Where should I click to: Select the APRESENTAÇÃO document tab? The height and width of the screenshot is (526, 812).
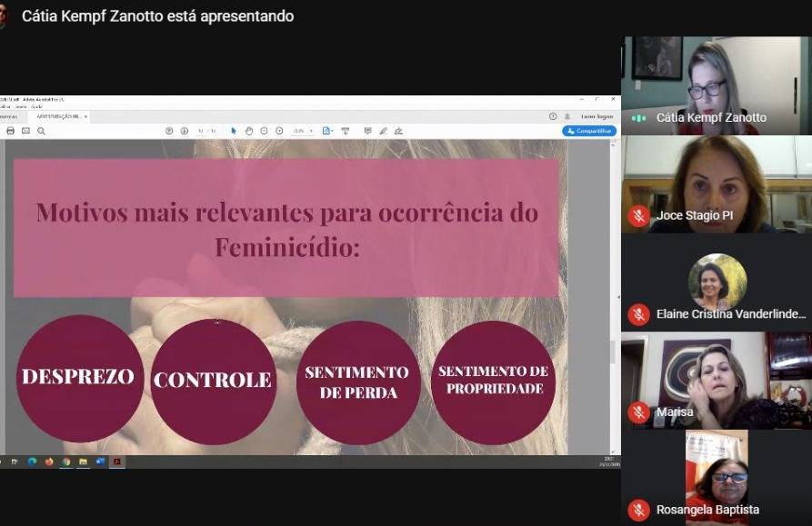click(x=58, y=116)
